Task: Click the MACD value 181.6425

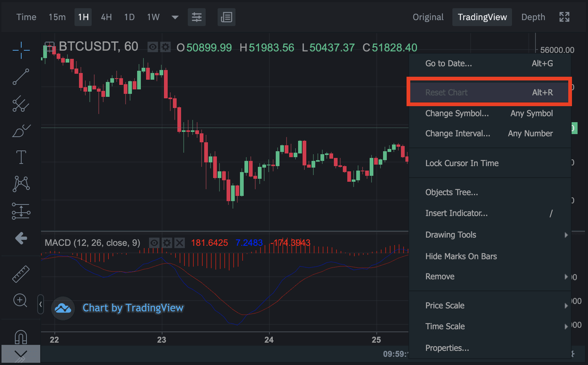Action: 209,243
